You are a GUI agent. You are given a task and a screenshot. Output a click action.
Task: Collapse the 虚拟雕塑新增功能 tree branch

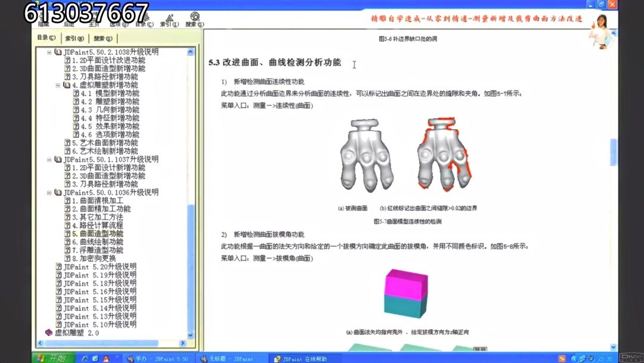point(57,85)
